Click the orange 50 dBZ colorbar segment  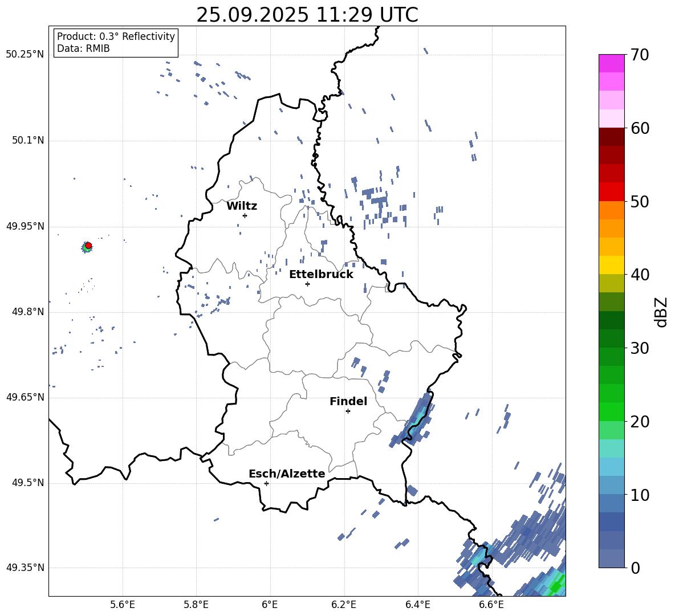611,210
